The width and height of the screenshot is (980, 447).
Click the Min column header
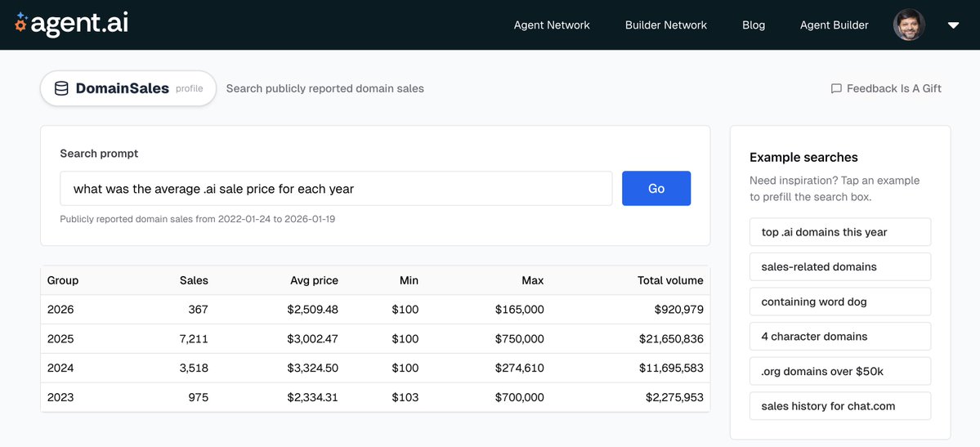coord(409,281)
